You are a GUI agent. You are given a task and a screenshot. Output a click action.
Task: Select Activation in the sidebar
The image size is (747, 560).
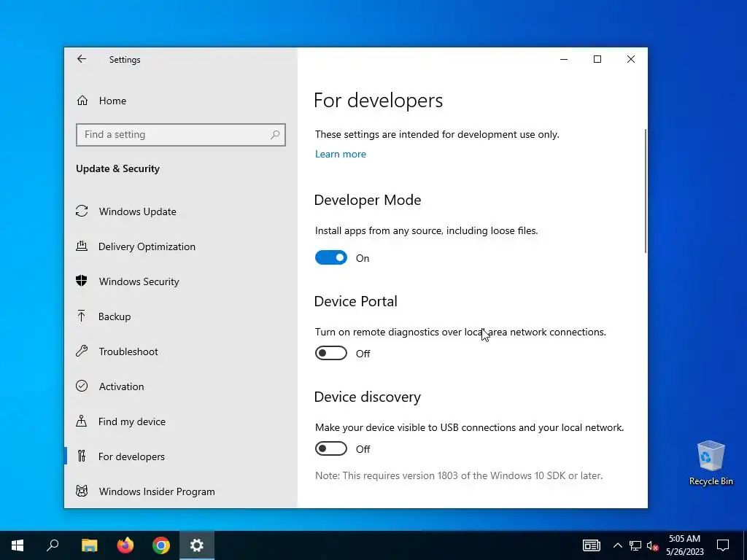(x=181, y=386)
